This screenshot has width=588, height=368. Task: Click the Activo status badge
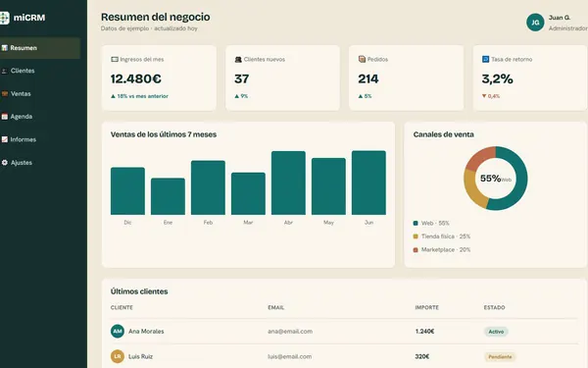click(496, 332)
